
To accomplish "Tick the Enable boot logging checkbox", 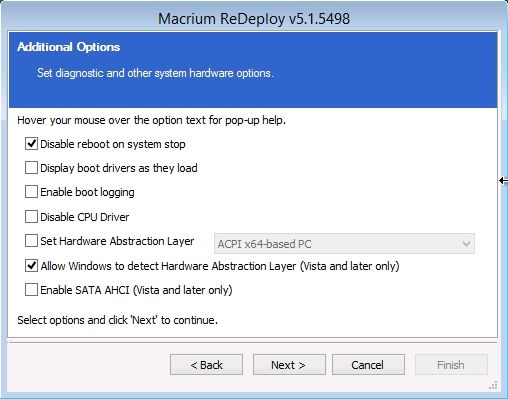I will tap(31, 192).
